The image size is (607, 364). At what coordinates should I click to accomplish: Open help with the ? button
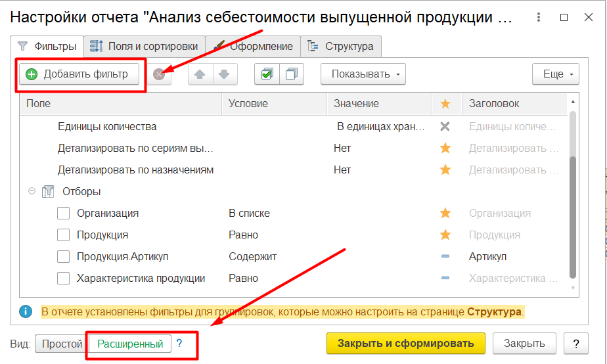(x=576, y=344)
